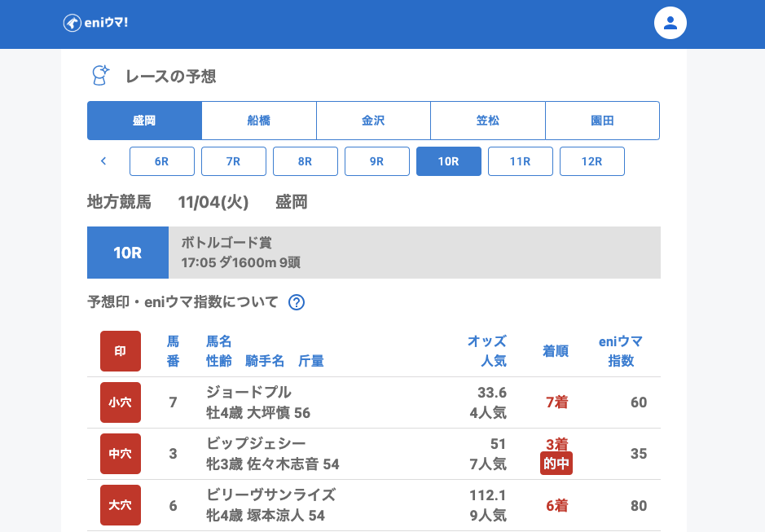The height and width of the screenshot is (532, 765).
Task: Click the question mark help icon
Action: pyautogui.click(x=297, y=302)
